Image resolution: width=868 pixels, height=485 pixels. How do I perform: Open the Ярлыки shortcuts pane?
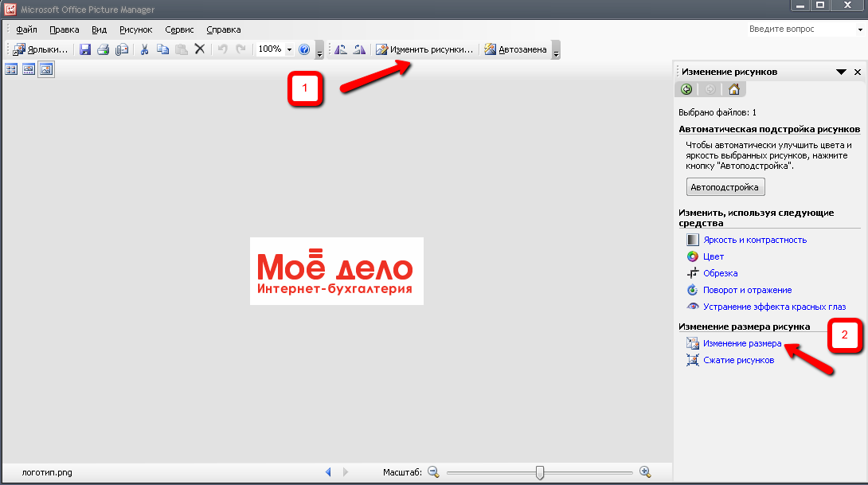41,49
